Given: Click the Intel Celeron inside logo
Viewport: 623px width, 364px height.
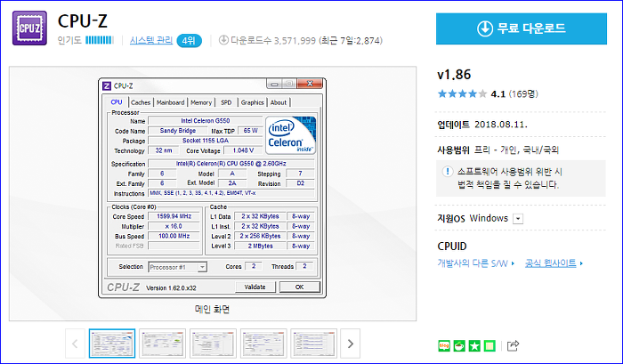Looking at the screenshot, I should 290,135.
